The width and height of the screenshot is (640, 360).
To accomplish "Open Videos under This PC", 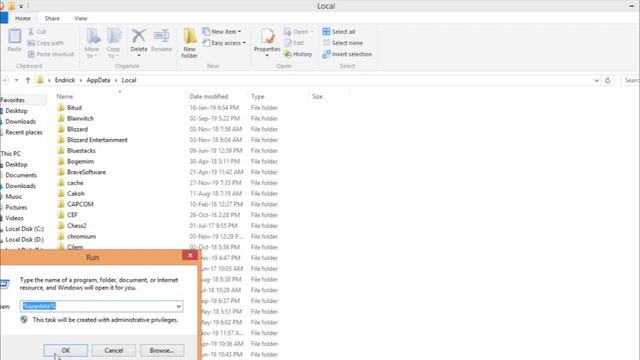I will pos(14,218).
